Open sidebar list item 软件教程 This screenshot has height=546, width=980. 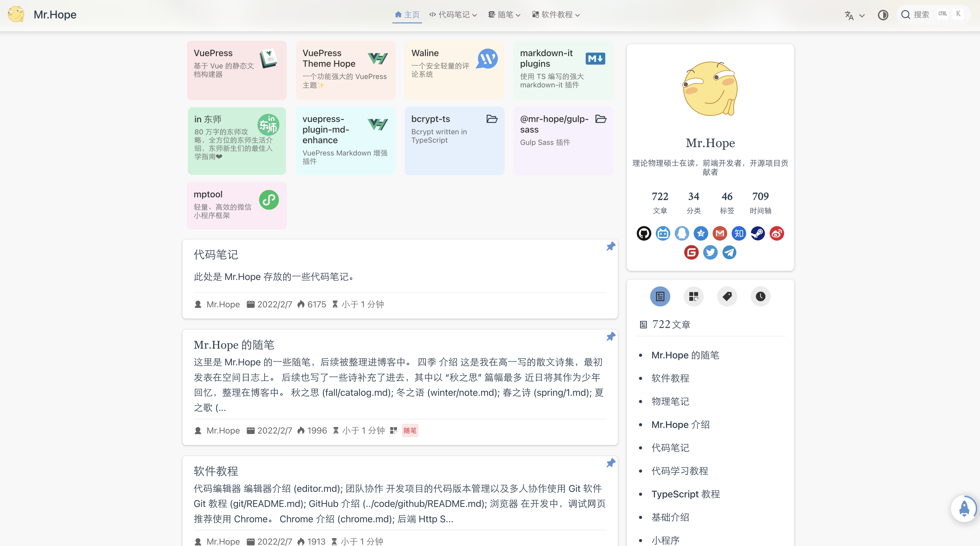[x=670, y=378]
